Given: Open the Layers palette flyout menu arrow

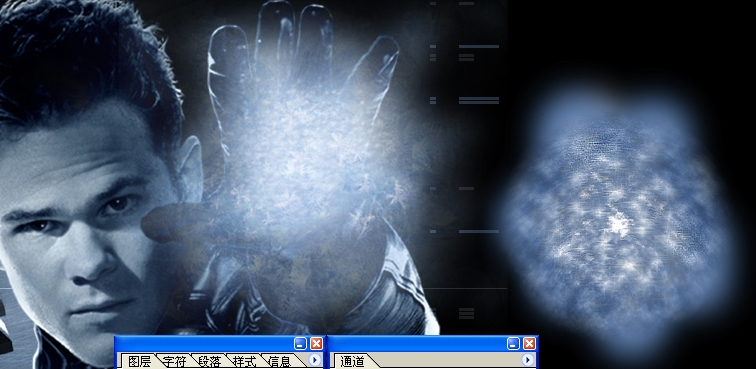Looking at the screenshot, I should (314, 360).
